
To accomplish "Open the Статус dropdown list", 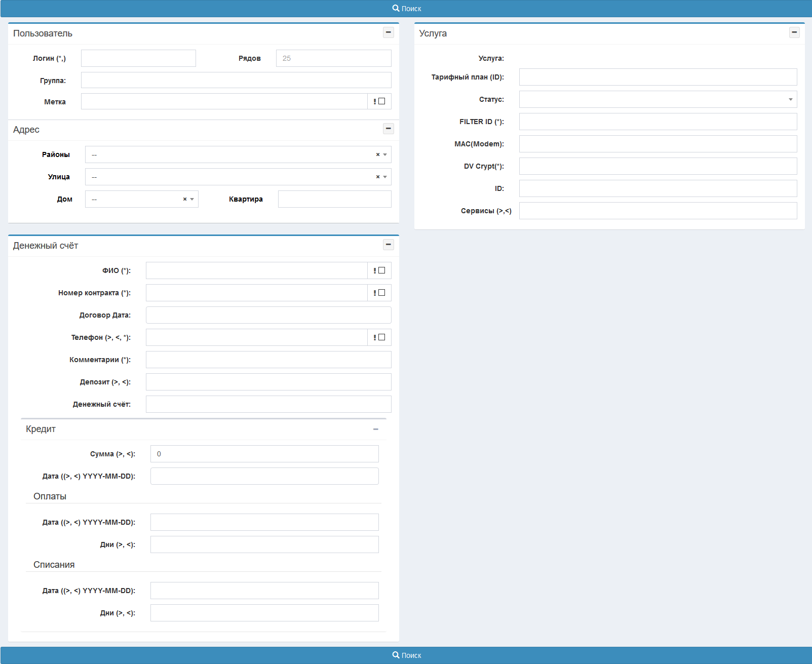I will [x=658, y=99].
